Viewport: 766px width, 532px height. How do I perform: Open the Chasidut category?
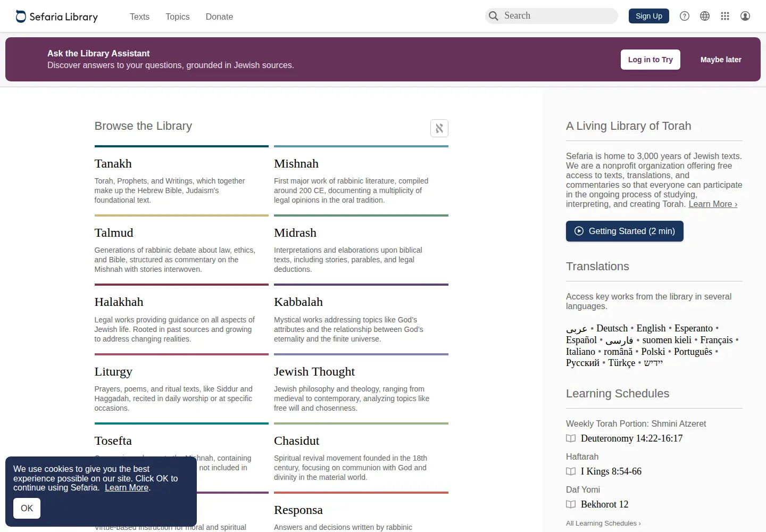pos(296,441)
